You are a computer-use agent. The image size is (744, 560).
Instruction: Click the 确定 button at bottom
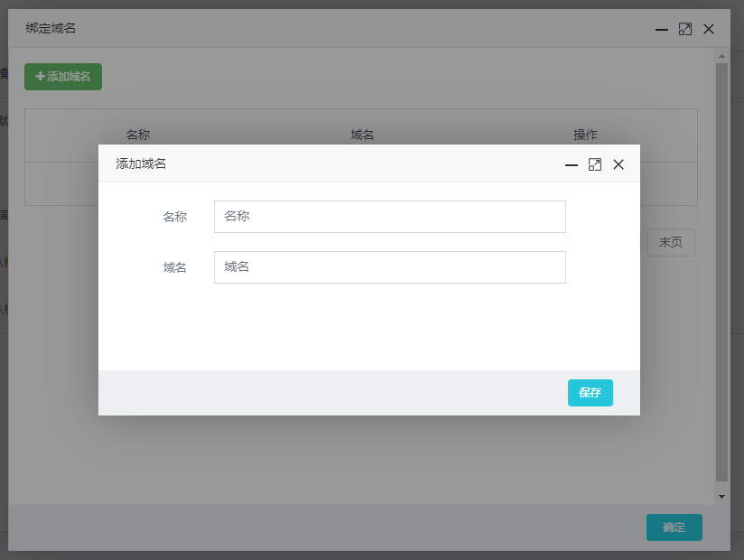click(674, 527)
